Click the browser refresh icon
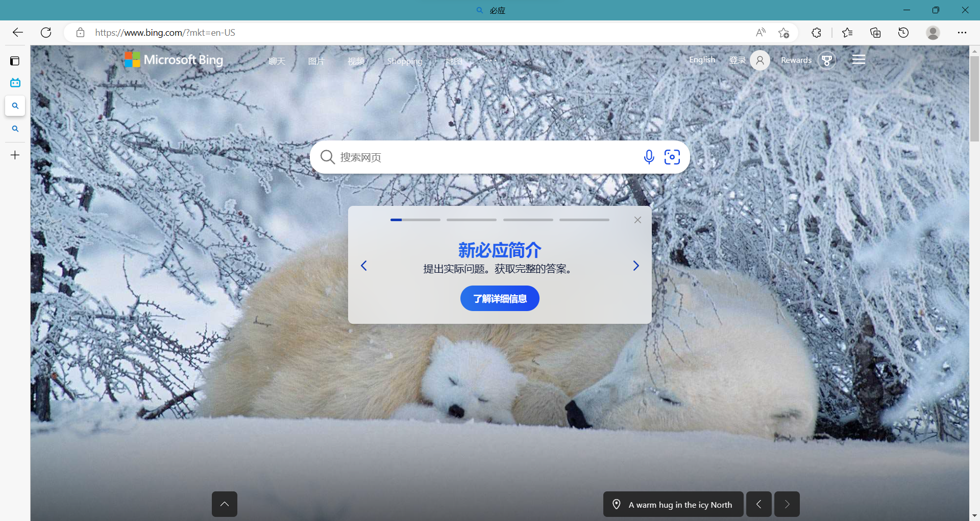 point(46,33)
